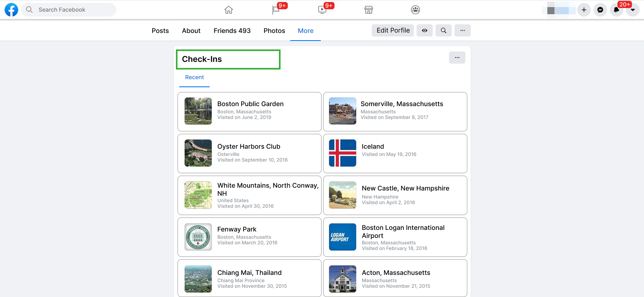Click "Visited on February 18, 2016" text

pos(394,248)
